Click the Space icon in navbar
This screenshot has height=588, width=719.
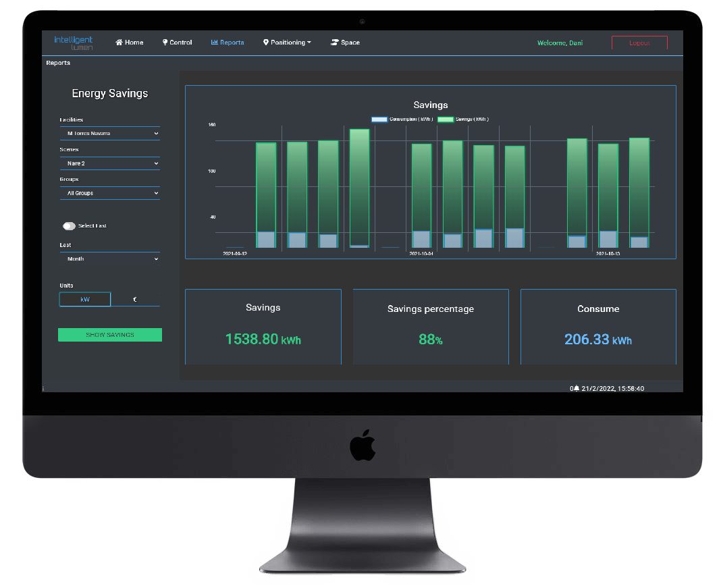335,43
